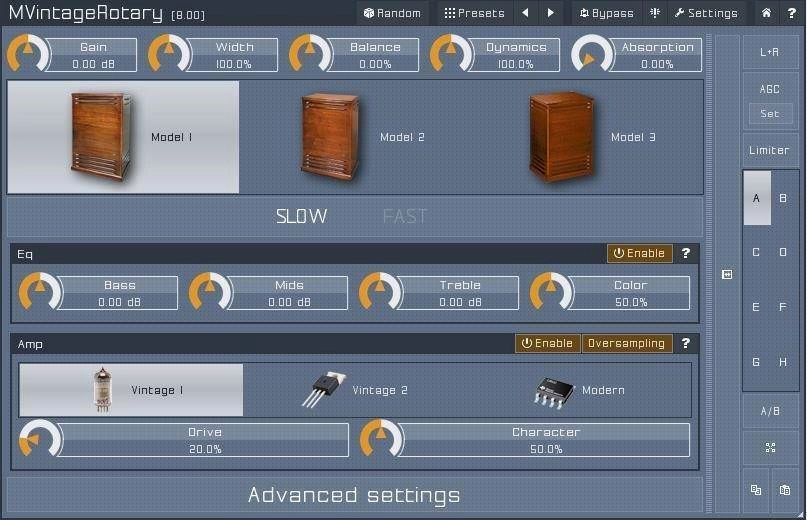Open the L+R channel mode selector
Viewport: 807px width, 520px height.
pos(769,52)
